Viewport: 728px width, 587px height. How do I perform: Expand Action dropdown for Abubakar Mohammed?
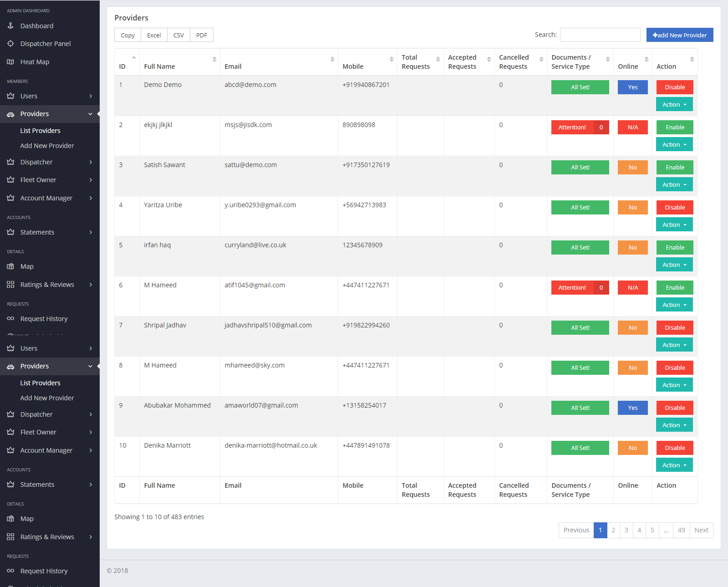click(674, 425)
